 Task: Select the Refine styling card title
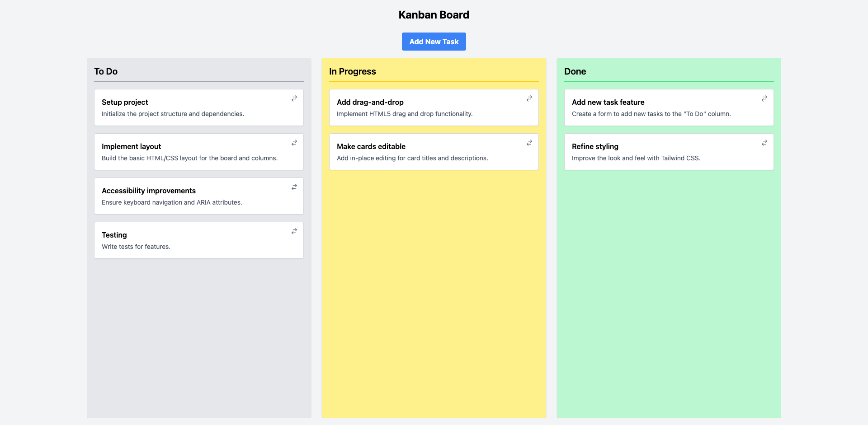pyautogui.click(x=595, y=146)
